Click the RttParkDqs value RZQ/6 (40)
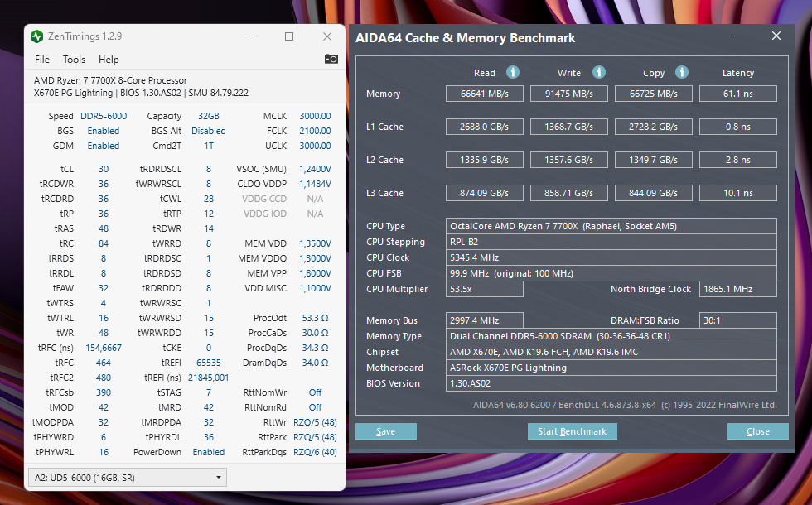This screenshot has height=505, width=812. (x=315, y=452)
